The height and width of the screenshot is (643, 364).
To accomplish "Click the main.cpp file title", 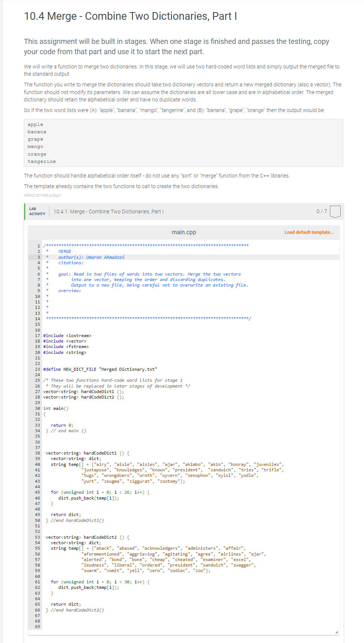I will point(184,232).
